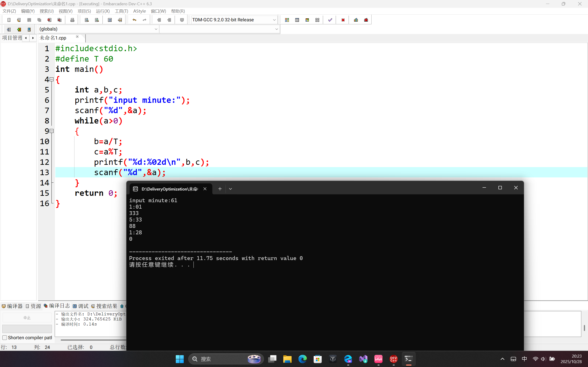588x367 pixels.
Task: Click the Profile analysis bar chart icon
Action: (356, 20)
